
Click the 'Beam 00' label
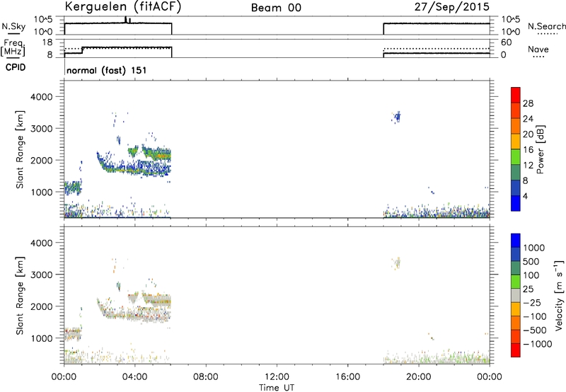276,8
